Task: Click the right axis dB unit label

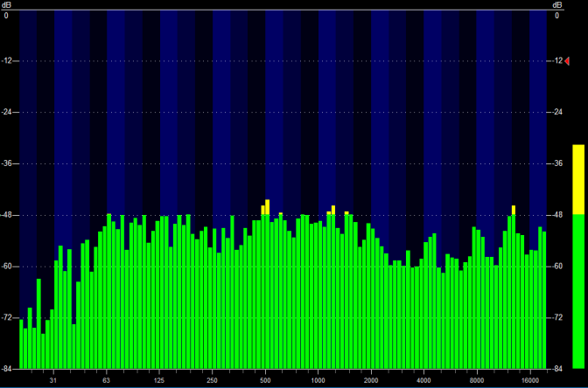Action: click(x=557, y=5)
